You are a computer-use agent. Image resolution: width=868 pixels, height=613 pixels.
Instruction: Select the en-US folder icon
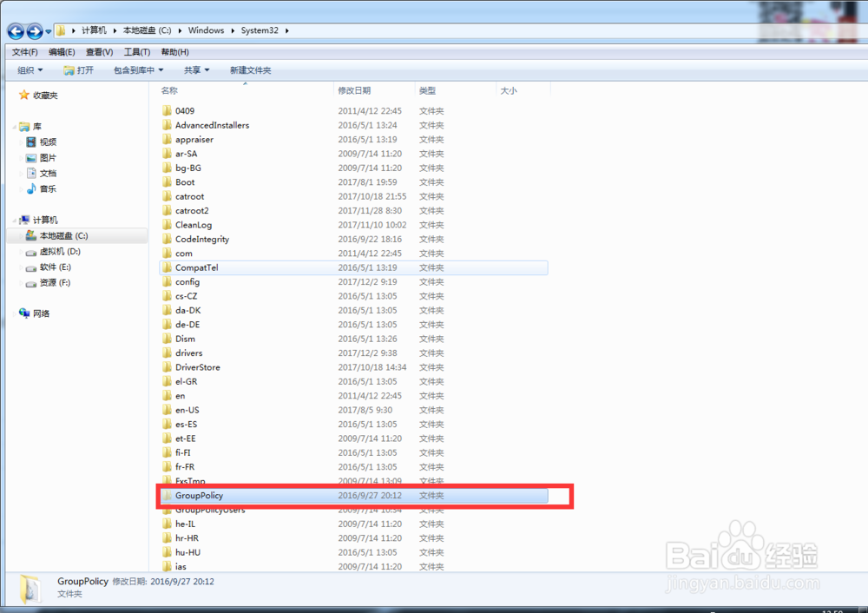(168, 410)
